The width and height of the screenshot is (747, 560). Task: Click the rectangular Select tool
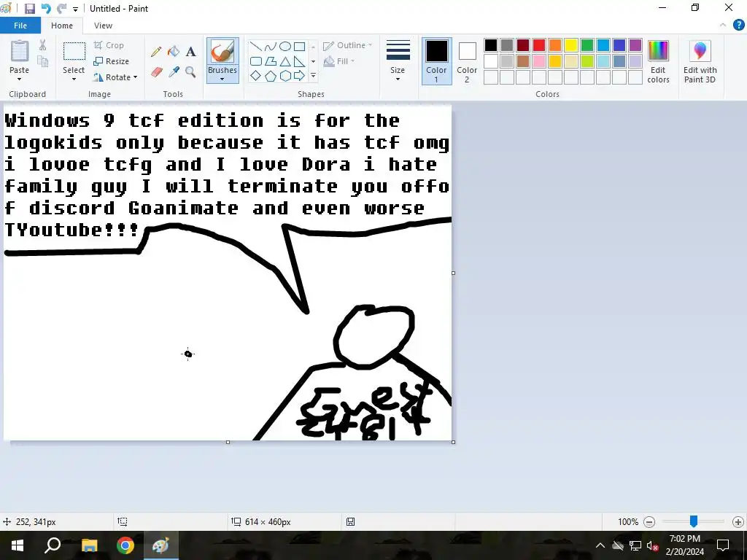pyautogui.click(x=74, y=52)
